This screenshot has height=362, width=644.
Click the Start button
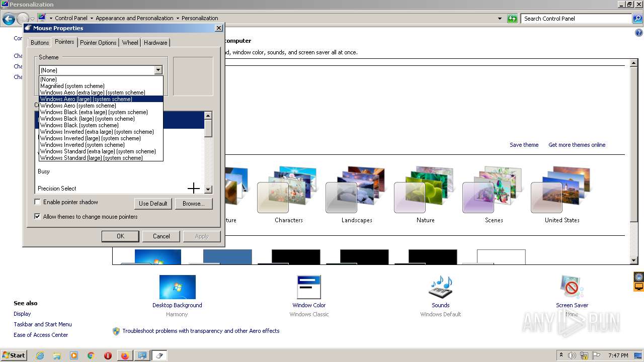coord(14,355)
